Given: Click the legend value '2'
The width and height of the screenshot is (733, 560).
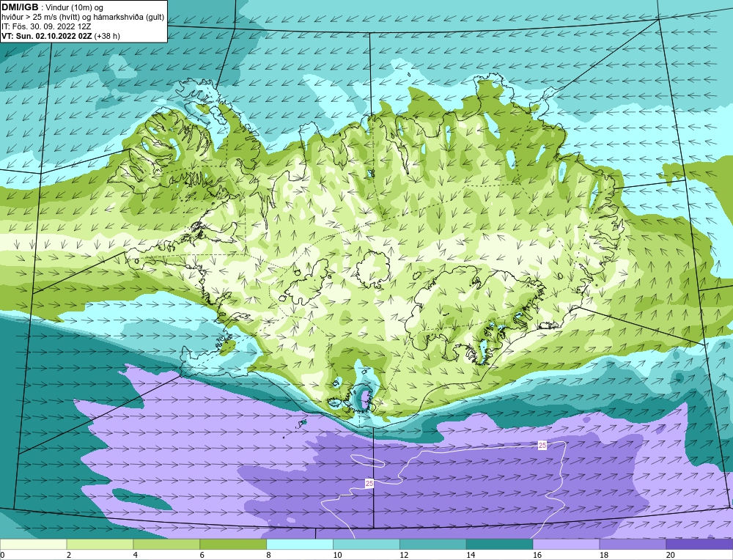Looking at the screenshot, I should [69, 555].
